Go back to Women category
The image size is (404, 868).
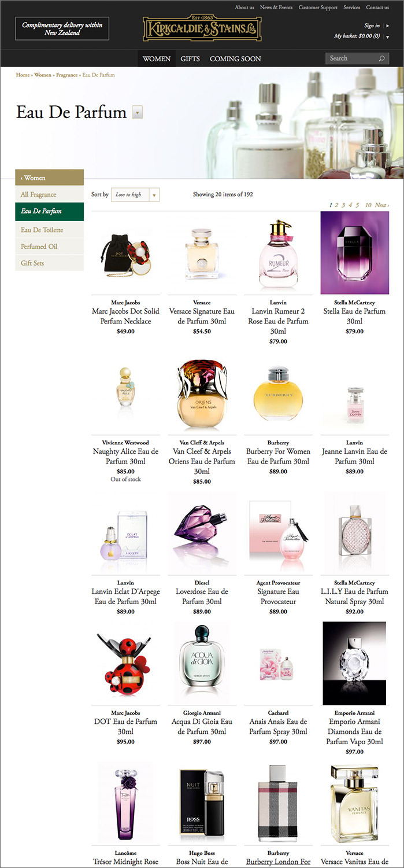(x=50, y=178)
